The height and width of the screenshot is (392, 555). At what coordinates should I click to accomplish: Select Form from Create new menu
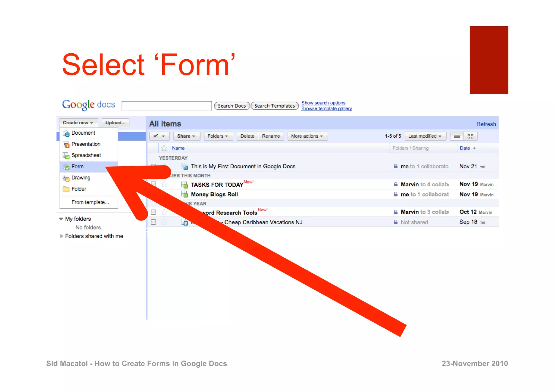89,167
